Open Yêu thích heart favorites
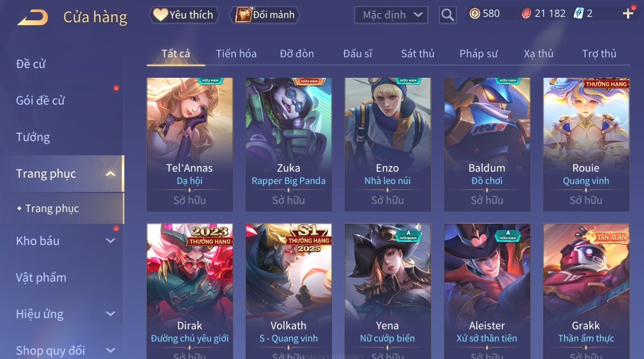Image resolution: width=644 pixels, height=359 pixels. 184,15
